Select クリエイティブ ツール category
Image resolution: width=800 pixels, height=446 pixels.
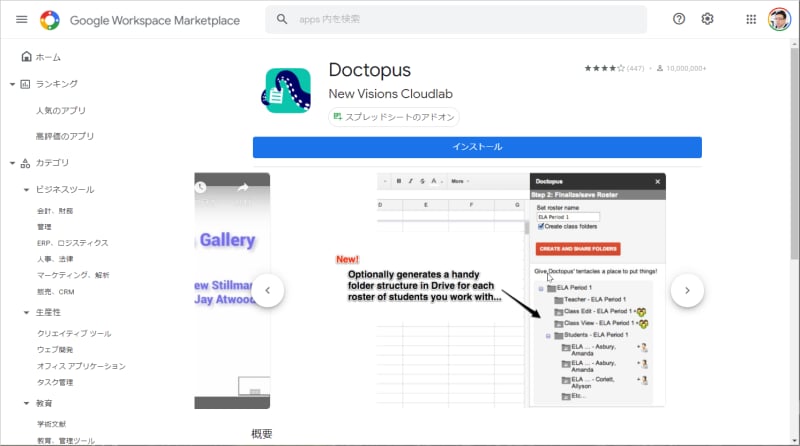[x=74, y=333]
